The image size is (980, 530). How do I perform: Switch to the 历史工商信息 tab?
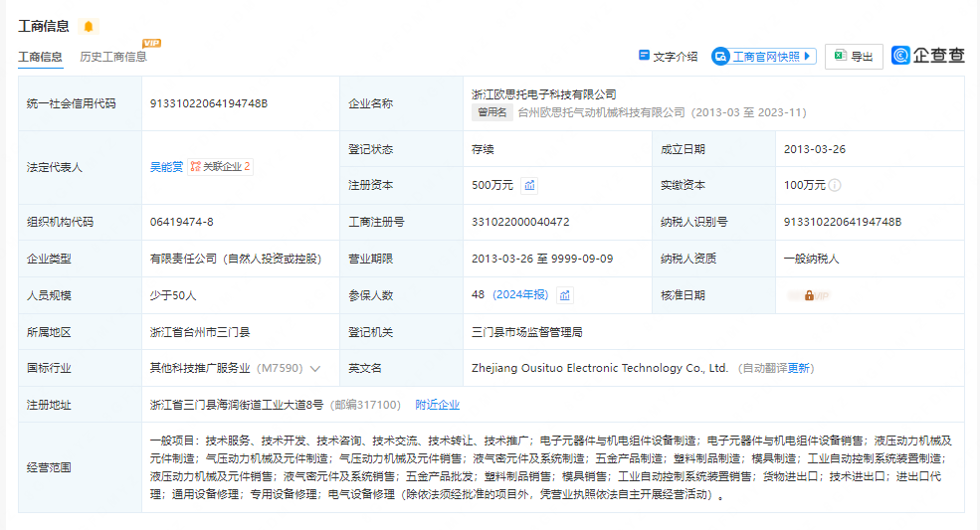click(x=113, y=57)
